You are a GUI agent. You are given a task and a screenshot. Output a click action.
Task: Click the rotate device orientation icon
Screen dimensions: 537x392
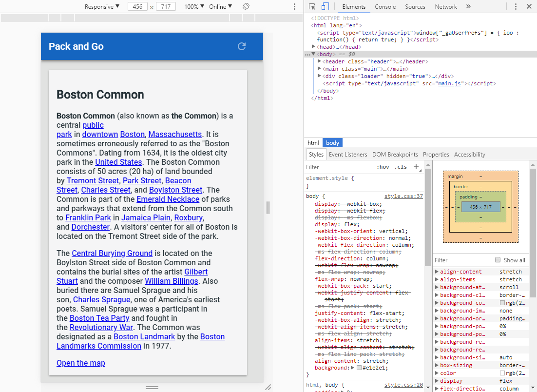[x=246, y=6]
